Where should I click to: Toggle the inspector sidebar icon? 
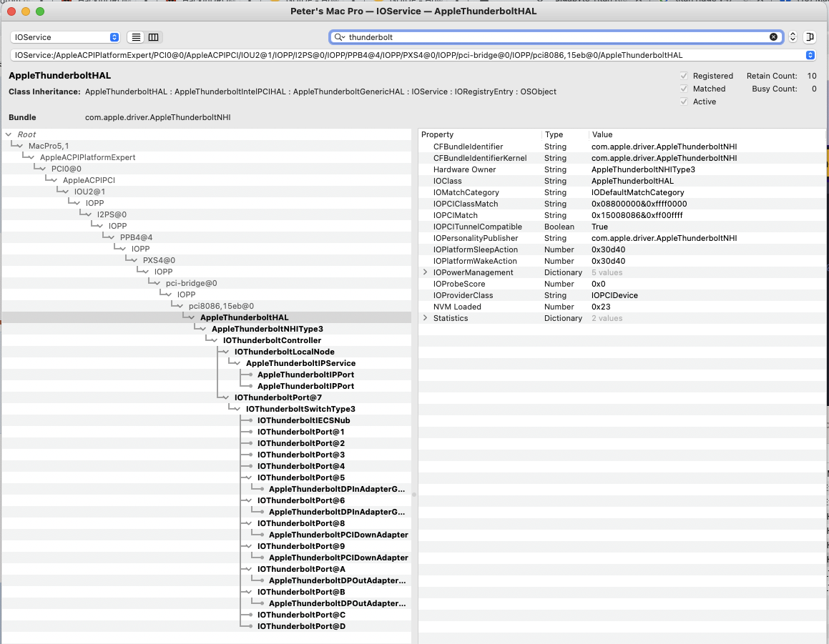coord(809,37)
